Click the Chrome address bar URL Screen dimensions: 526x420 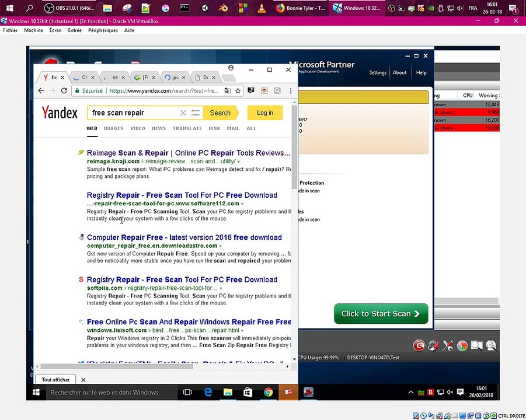[x=163, y=90]
